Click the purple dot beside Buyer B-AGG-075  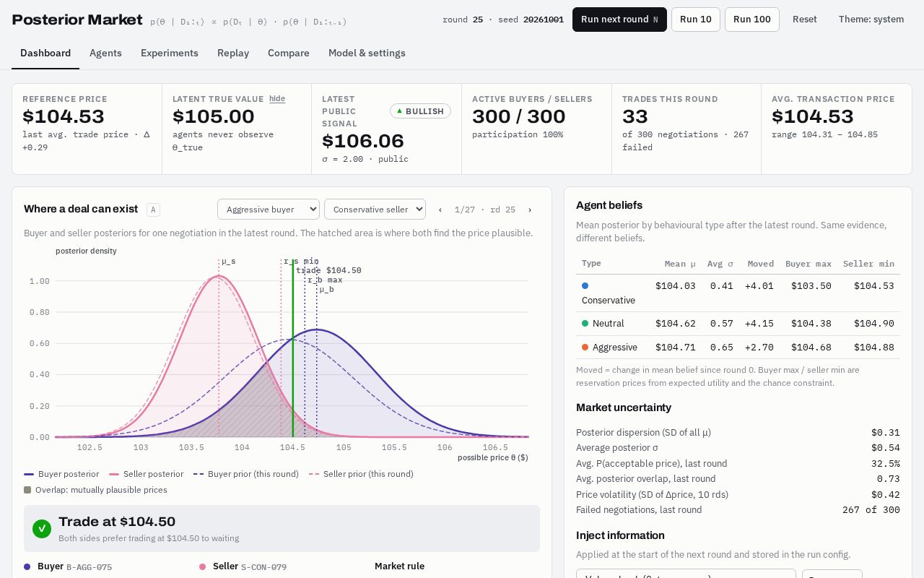click(x=27, y=567)
